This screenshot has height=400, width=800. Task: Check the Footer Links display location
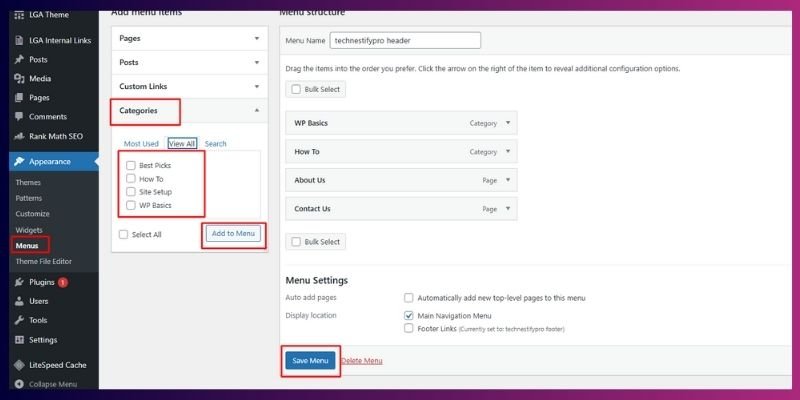(408, 329)
